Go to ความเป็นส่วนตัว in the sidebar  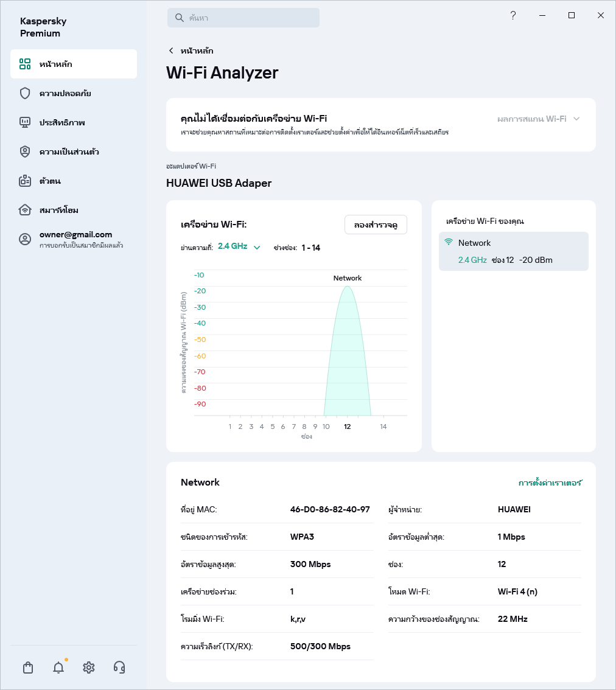[69, 152]
